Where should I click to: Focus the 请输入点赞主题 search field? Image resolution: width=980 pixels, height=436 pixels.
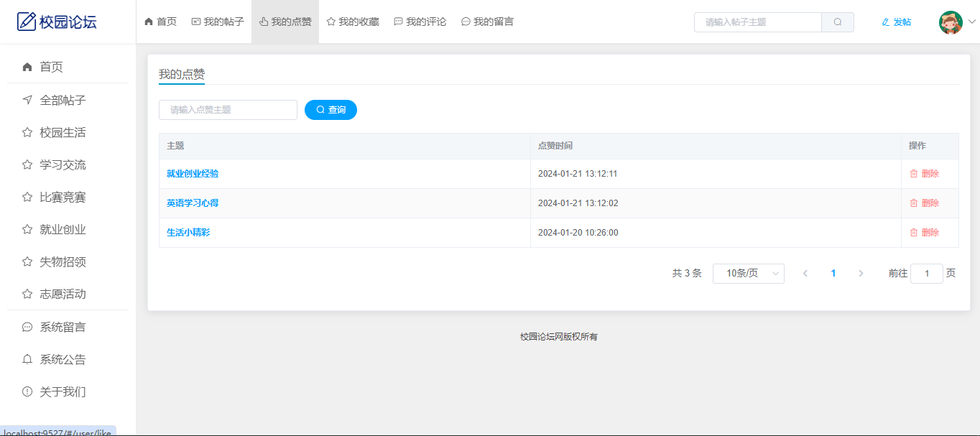click(228, 110)
